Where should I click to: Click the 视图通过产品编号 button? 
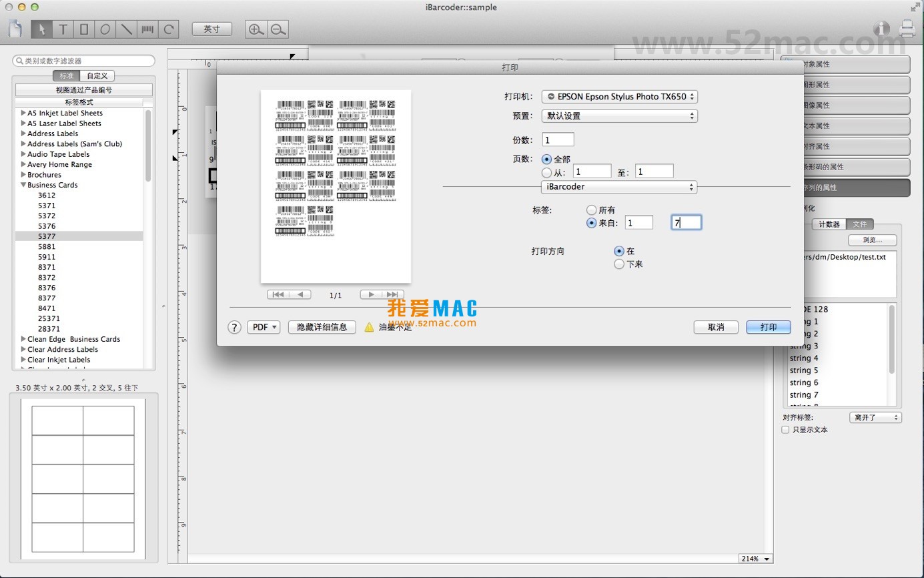tap(84, 90)
